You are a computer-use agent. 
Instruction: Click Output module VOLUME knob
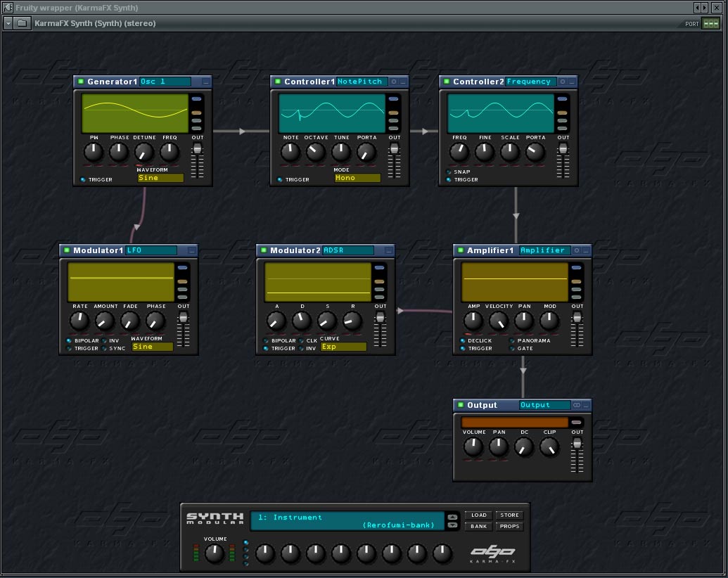click(x=473, y=447)
